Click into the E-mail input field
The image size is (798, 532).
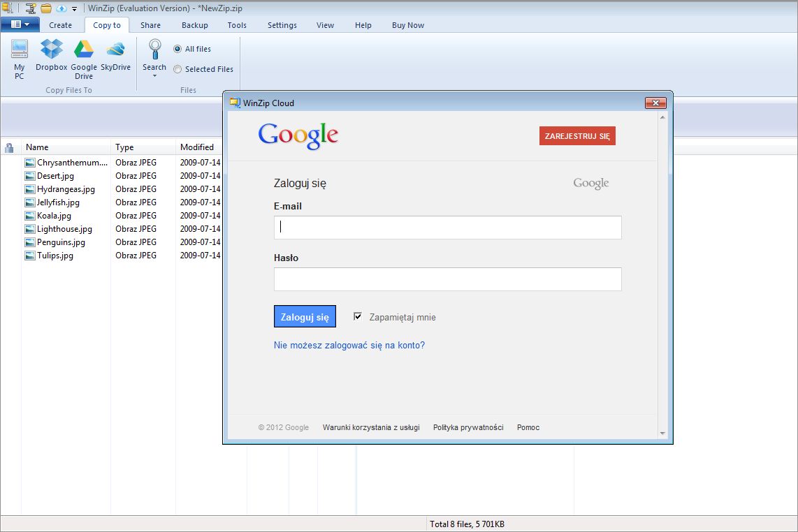447,228
